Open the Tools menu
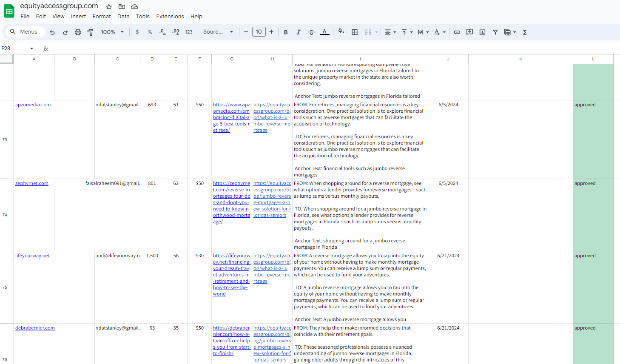The height and width of the screenshot is (364, 620). 143,16
